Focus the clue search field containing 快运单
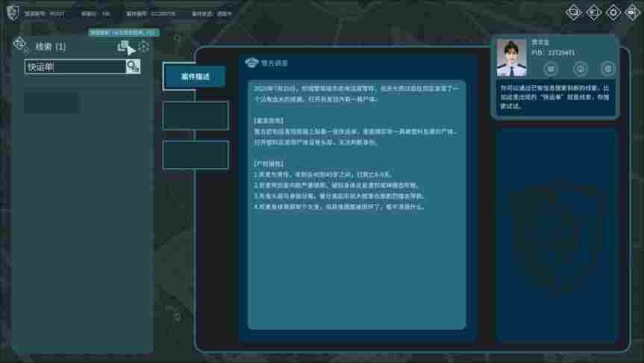The image size is (644, 363). coord(75,66)
